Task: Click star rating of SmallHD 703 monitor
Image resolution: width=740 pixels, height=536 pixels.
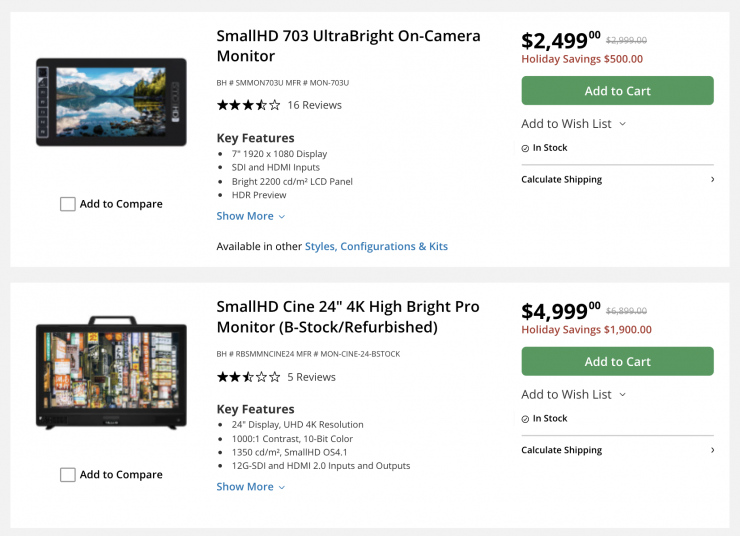Action: tap(248, 105)
